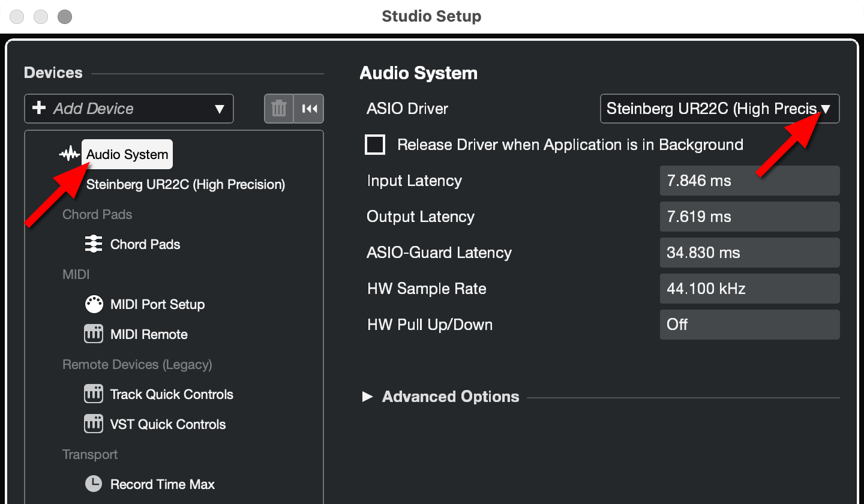The height and width of the screenshot is (504, 864).
Task: Select the Track Quick Controls icon
Action: tap(94, 394)
